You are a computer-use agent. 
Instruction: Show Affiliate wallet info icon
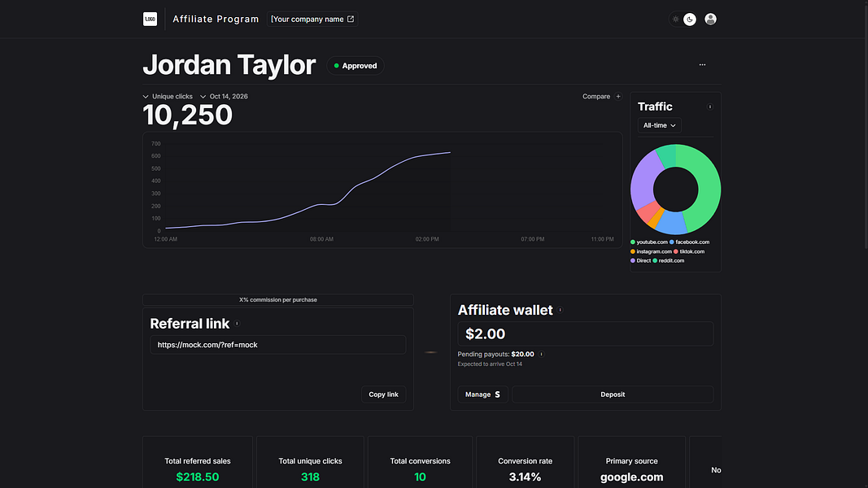[x=560, y=310]
